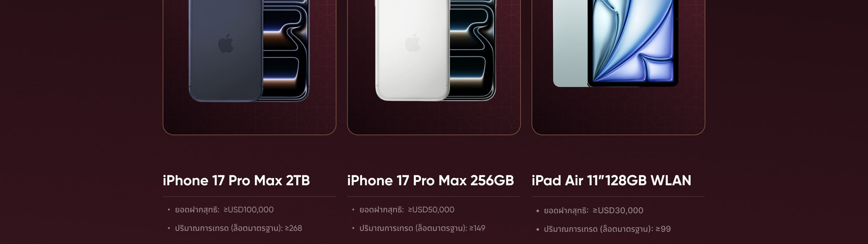Click the ≥USD100,000 net deposit line
The image size is (868, 244).
click(x=224, y=210)
